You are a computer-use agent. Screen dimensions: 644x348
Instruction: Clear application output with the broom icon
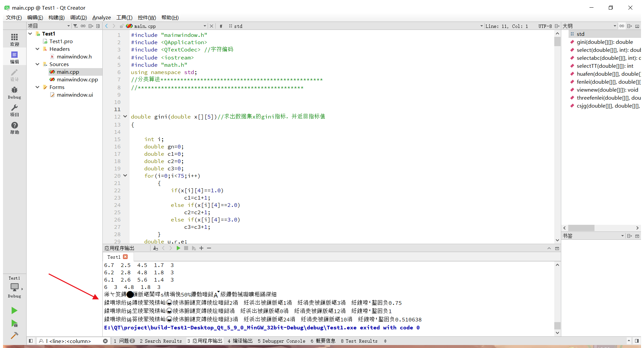point(155,248)
